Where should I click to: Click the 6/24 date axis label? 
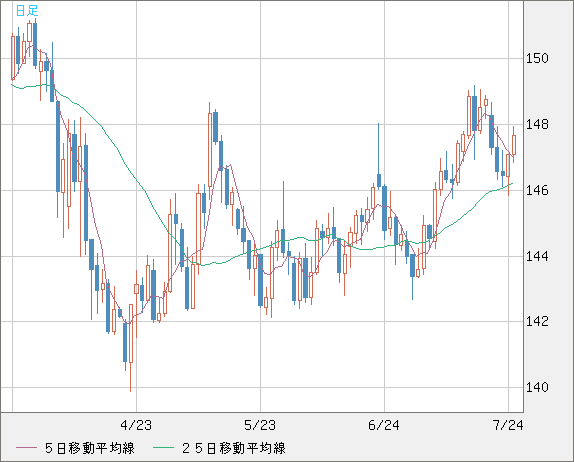(384, 425)
